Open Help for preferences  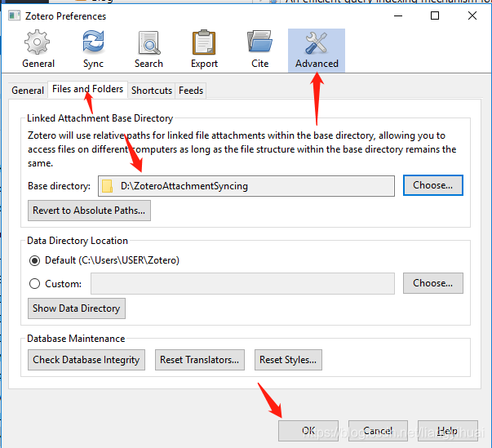[448, 431]
